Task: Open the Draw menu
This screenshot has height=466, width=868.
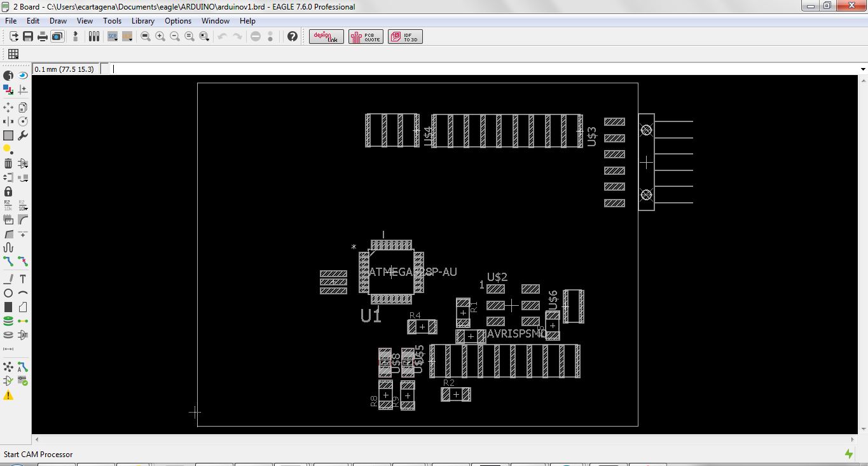Action: pyautogui.click(x=58, y=21)
